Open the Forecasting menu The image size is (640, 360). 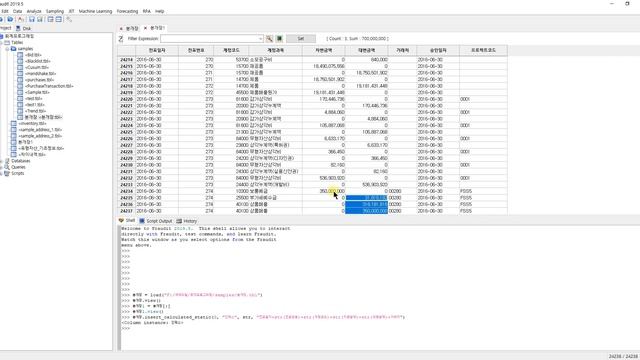127,11
